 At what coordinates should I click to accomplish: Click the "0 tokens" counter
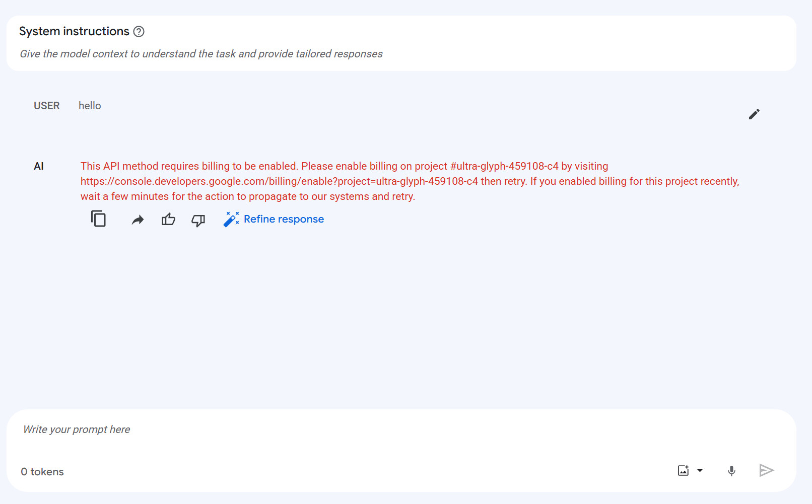[x=42, y=472]
